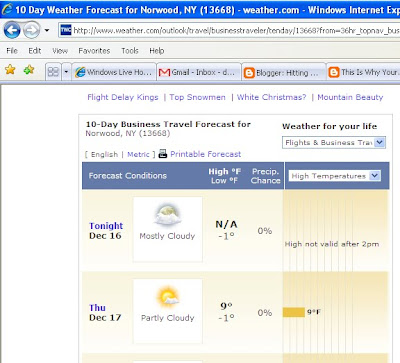Click the 'Norwood, NY (13668)' location text

(128, 133)
